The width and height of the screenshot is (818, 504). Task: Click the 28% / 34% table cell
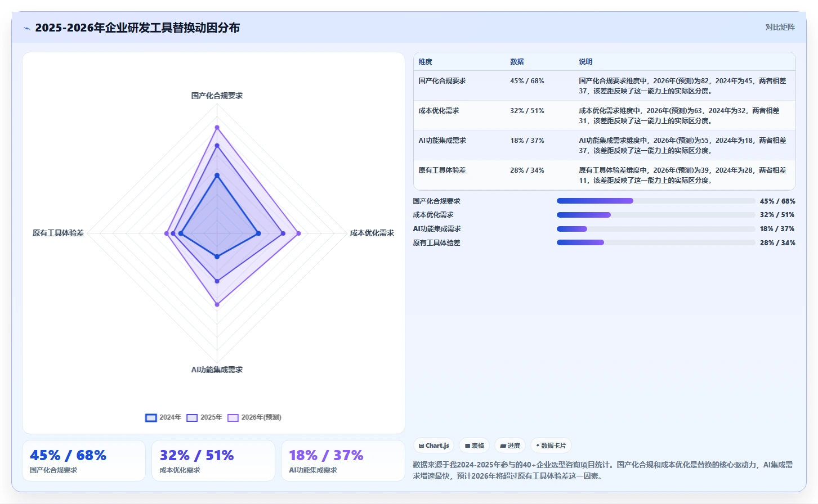point(527,170)
